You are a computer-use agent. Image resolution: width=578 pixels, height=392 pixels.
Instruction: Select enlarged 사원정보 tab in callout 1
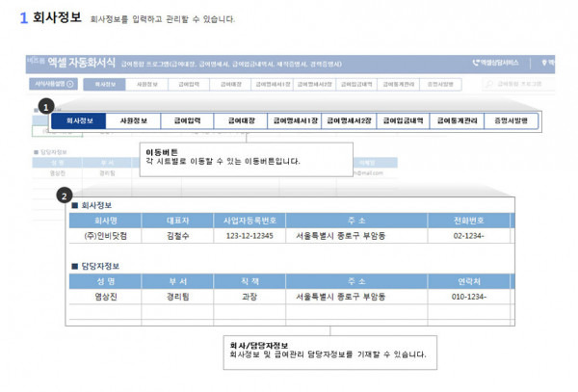(x=134, y=120)
